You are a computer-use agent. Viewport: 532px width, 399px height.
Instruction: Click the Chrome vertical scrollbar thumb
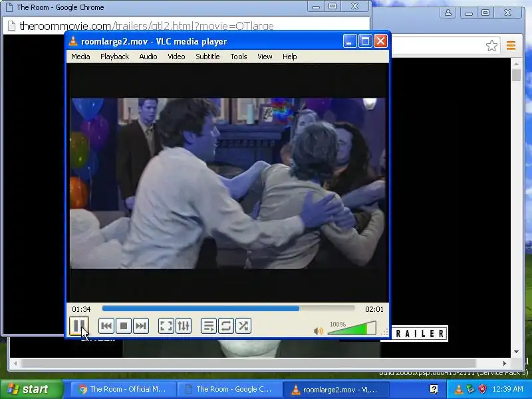click(x=516, y=75)
